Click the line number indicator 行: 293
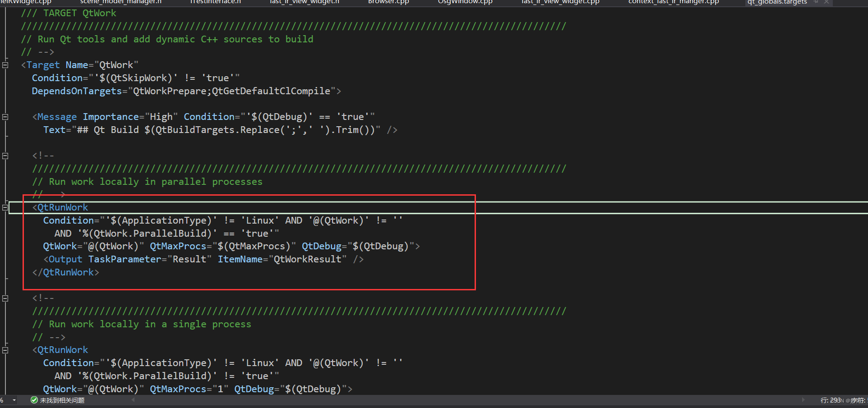This screenshot has height=408, width=868. coord(831,400)
